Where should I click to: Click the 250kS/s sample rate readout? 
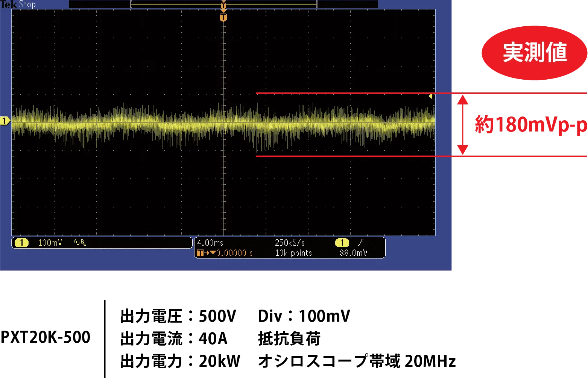pos(290,243)
